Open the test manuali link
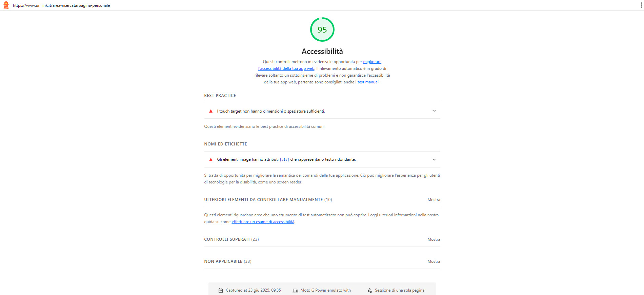 [368, 82]
